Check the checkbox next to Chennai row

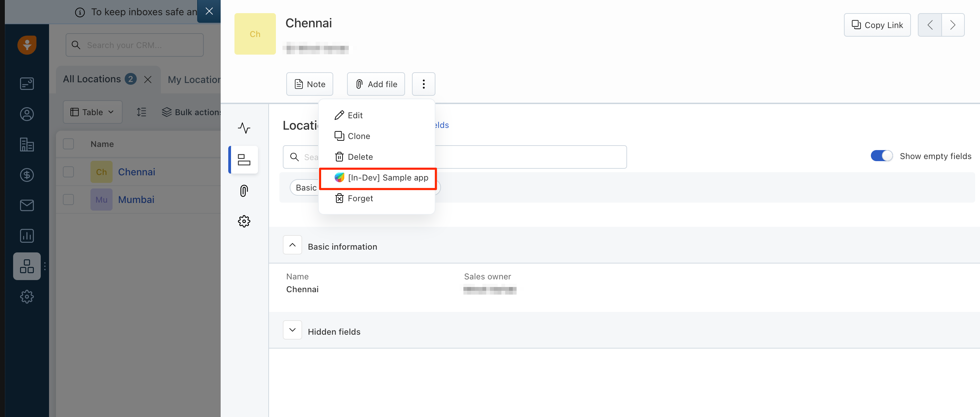tap(68, 172)
